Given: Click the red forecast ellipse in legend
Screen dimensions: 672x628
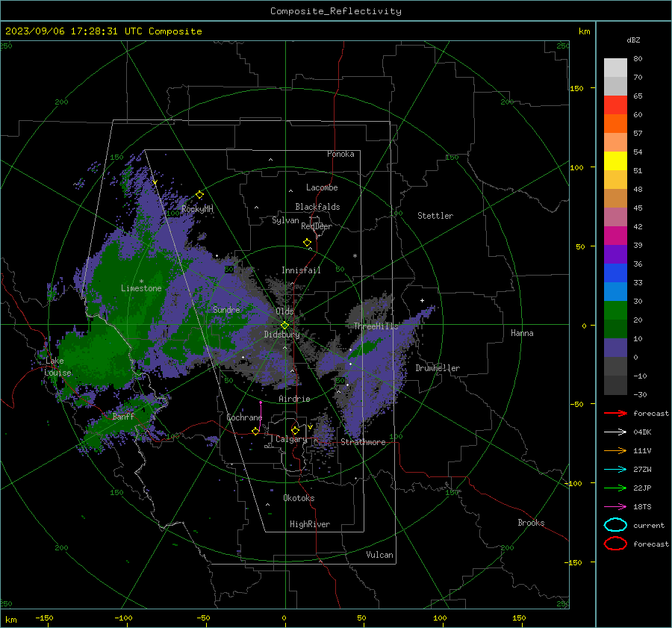Looking at the screenshot, I should pyautogui.click(x=615, y=544).
